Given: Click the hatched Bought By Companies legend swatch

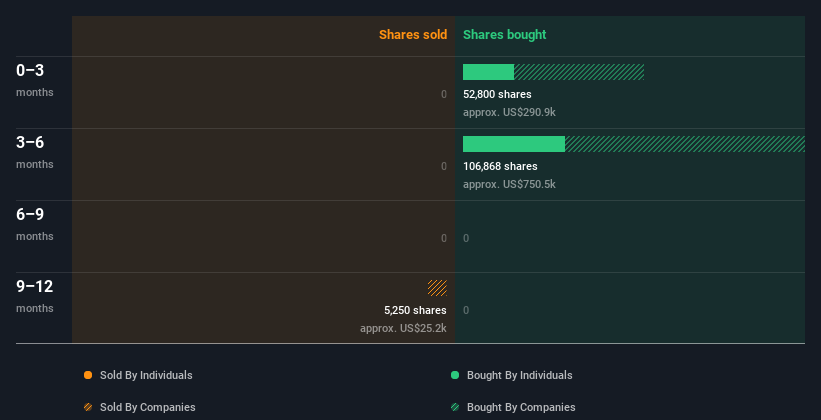Looking at the screenshot, I should [455, 407].
